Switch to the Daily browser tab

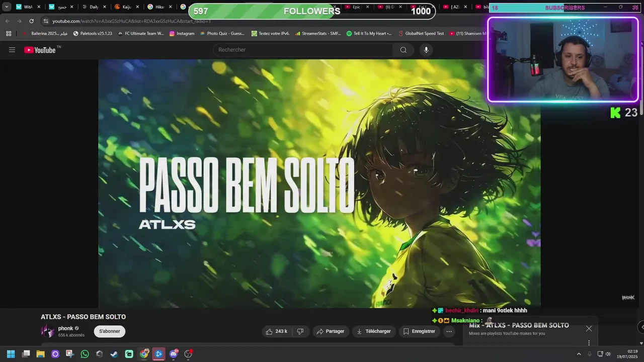94,7
